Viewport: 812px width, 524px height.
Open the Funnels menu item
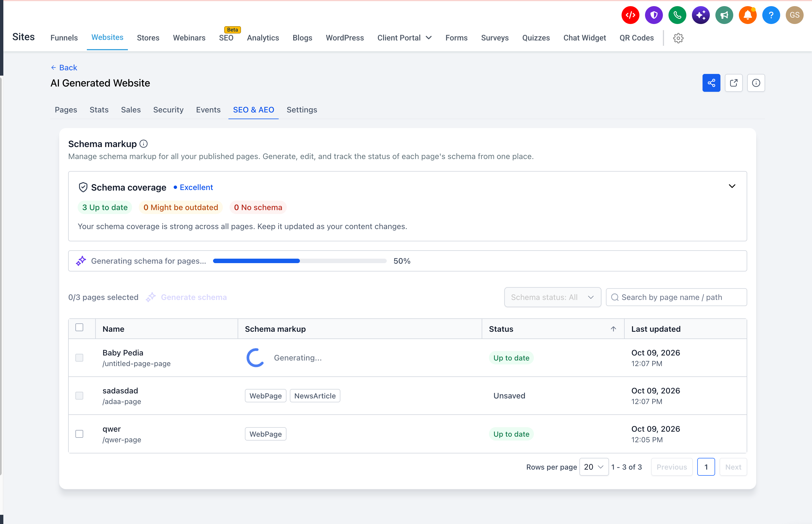(x=64, y=38)
